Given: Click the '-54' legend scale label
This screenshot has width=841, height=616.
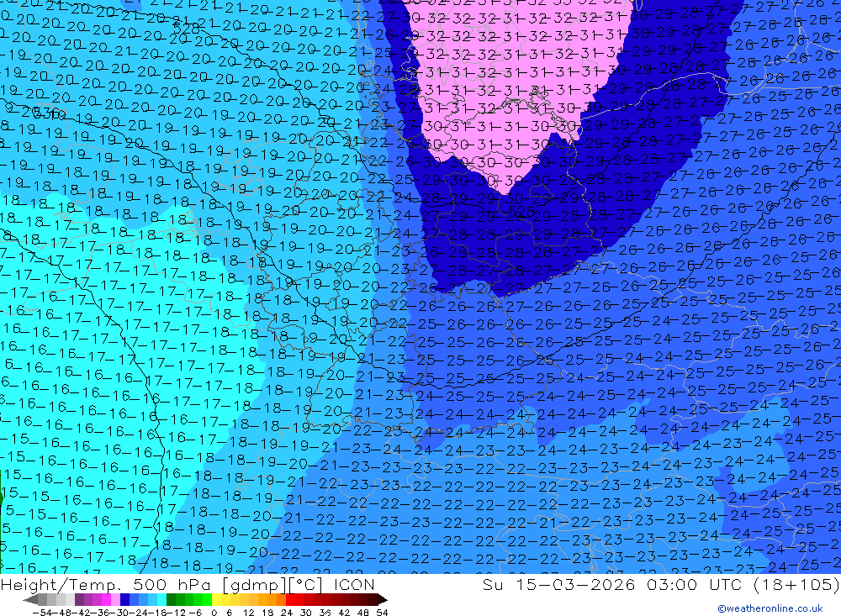Looking at the screenshot, I should point(42,613).
